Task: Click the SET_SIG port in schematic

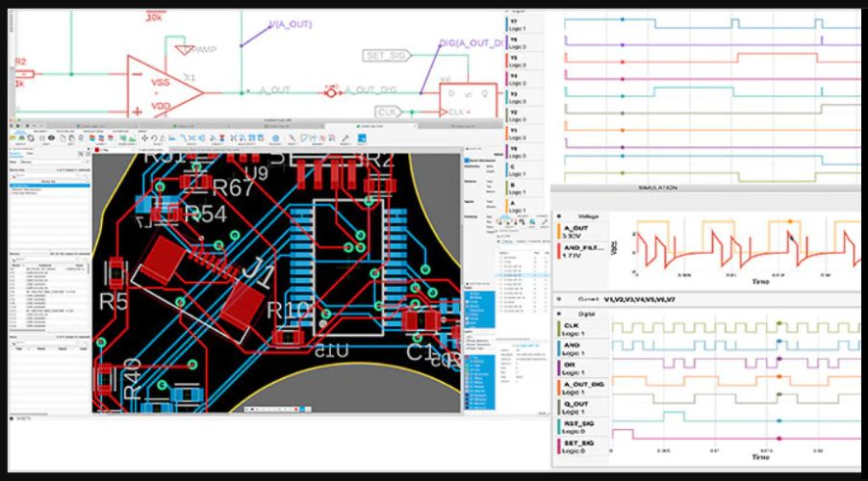Action: [387, 56]
